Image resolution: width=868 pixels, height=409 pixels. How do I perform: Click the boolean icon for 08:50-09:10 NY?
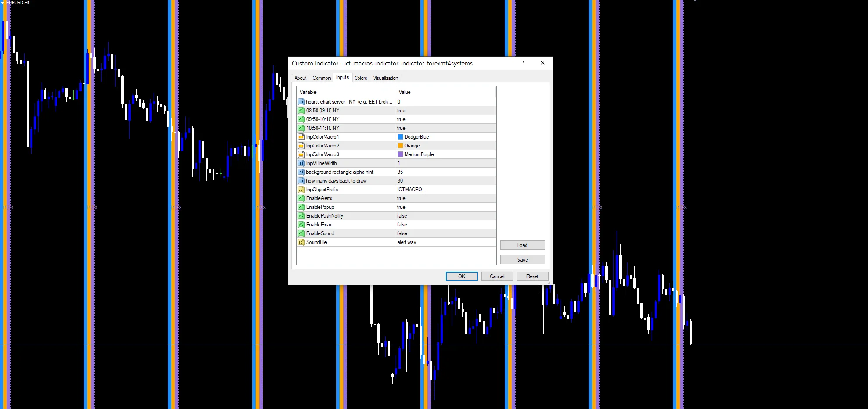pos(301,111)
